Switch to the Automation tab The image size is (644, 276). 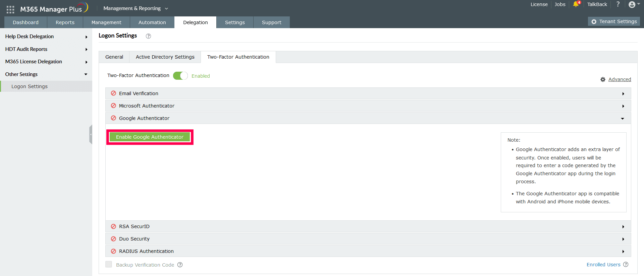click(x=152, y=22)
